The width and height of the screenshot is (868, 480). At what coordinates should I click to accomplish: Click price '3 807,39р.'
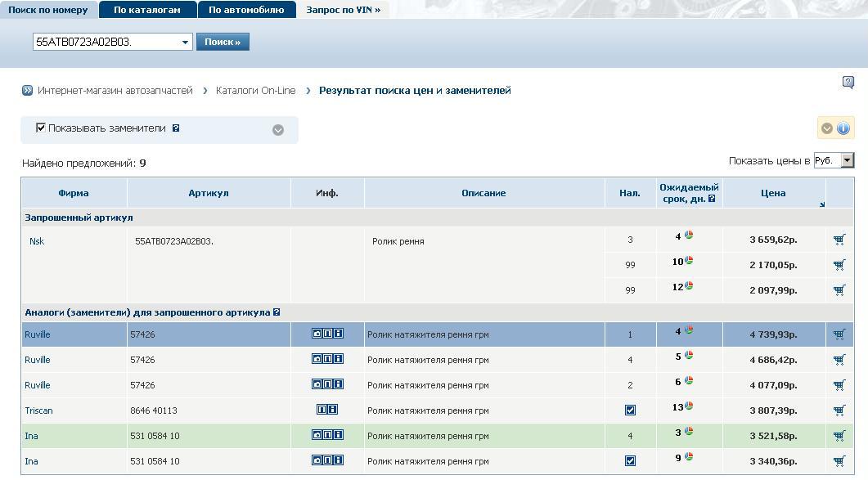click(773, 410)
